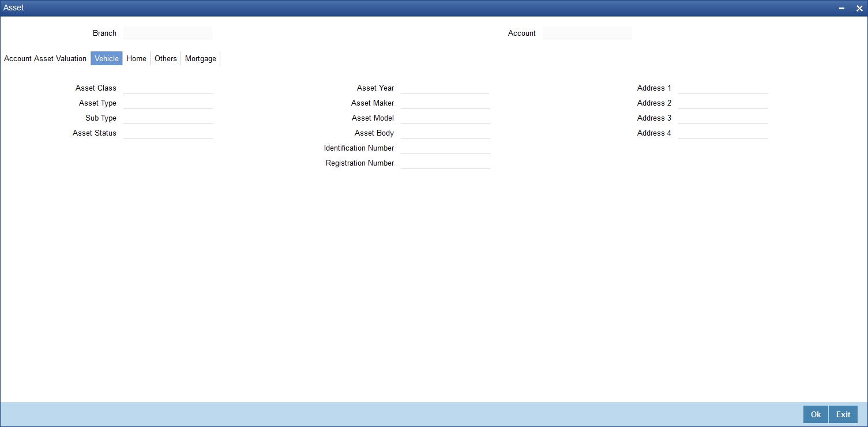Focus the Account field

click(587, 33)
